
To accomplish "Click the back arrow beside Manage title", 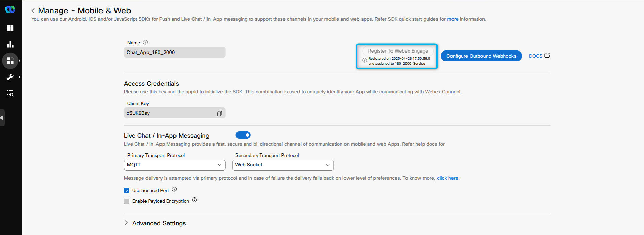I will tap(33, 11).
